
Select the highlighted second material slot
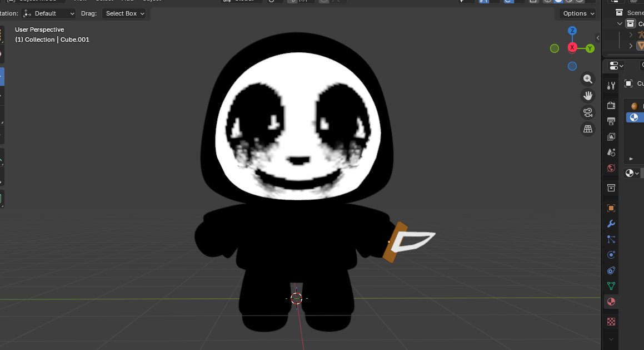(x=635, y=117)
